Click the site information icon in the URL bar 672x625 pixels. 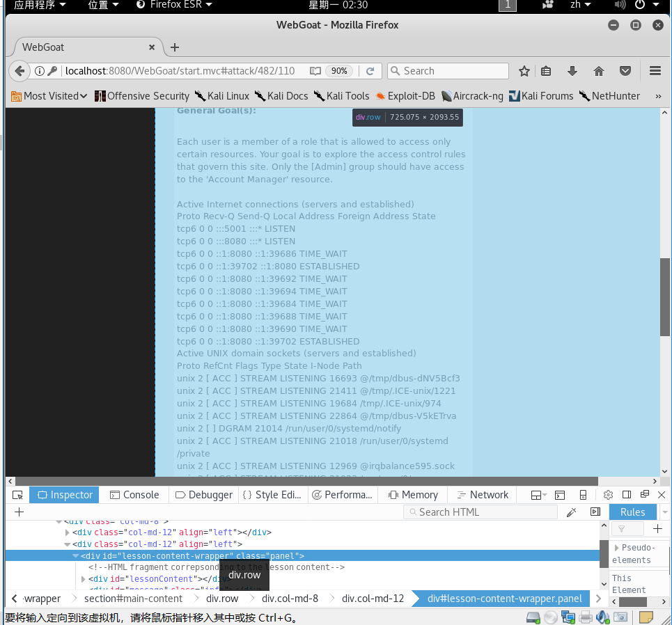click(x=40, y=71)
